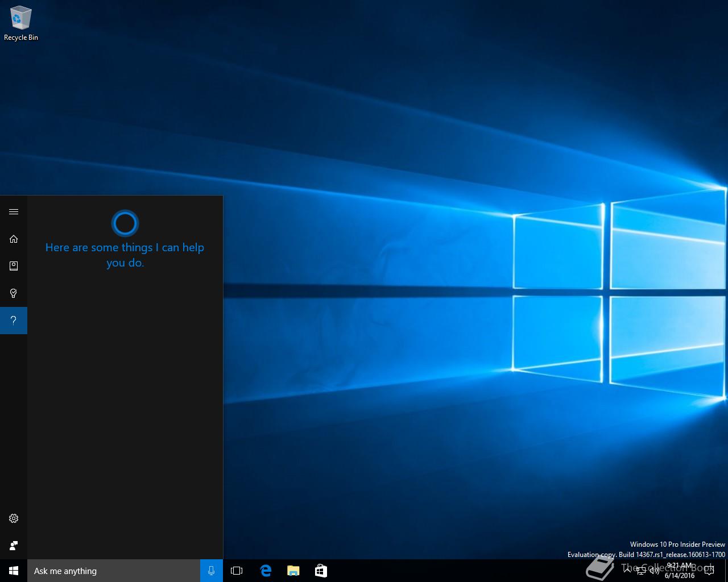Select Cortana help question mark

pyautogui.click(x=14, y=321)
